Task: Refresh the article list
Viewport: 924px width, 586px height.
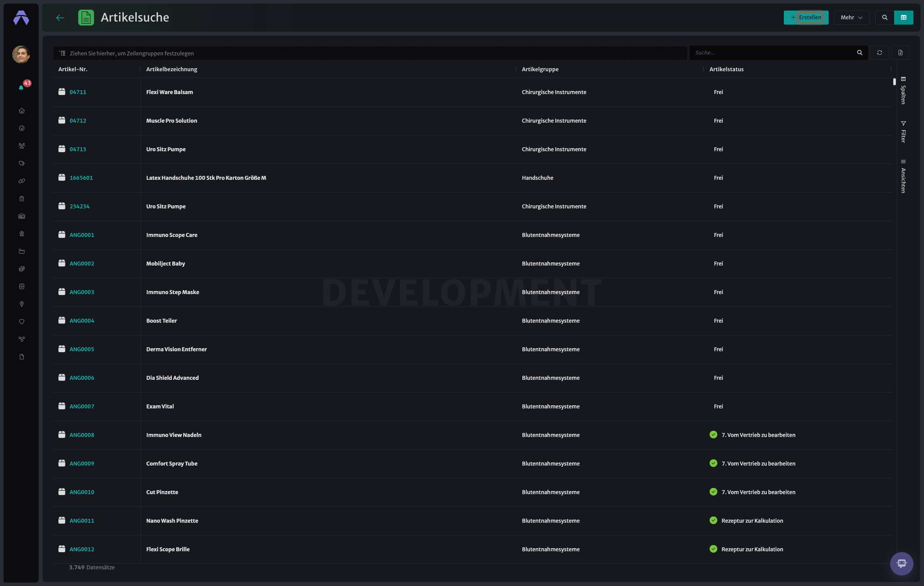Action: [x=880, y=53]
